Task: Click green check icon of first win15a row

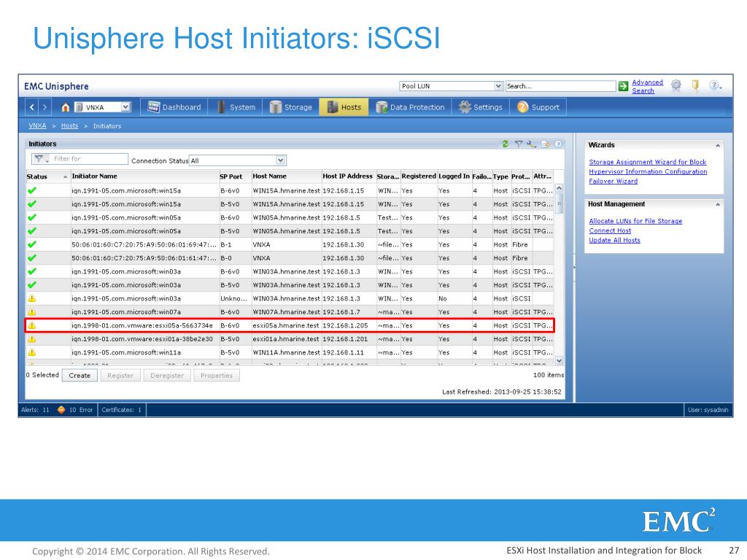Action: pos(32,190)
